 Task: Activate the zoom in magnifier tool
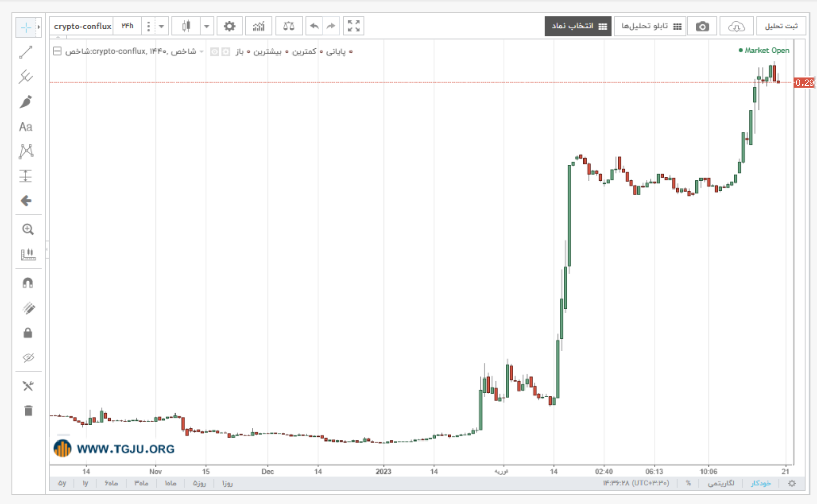[x=28, y=230]
